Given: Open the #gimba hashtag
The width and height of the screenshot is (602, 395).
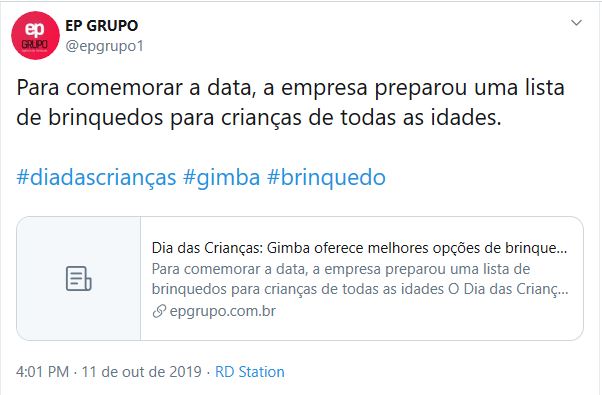Looking at the screenshot, I should coord(222,178).
